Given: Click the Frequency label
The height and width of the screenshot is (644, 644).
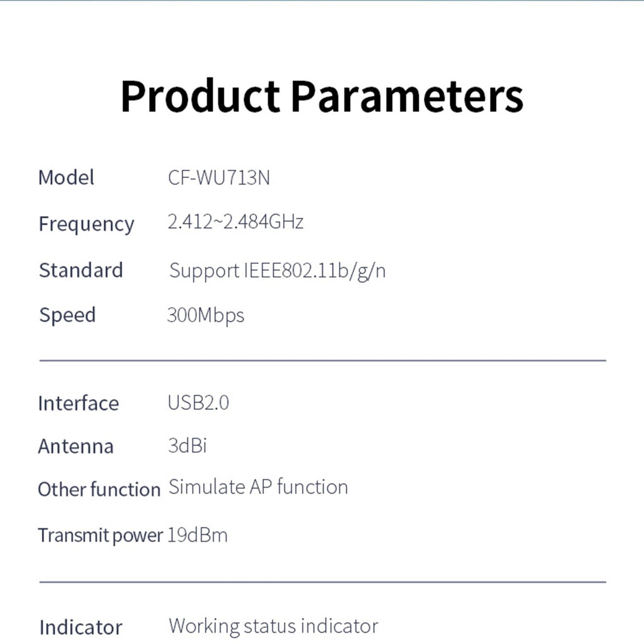Looking at the screenshot, I should [x=86, y=224].
